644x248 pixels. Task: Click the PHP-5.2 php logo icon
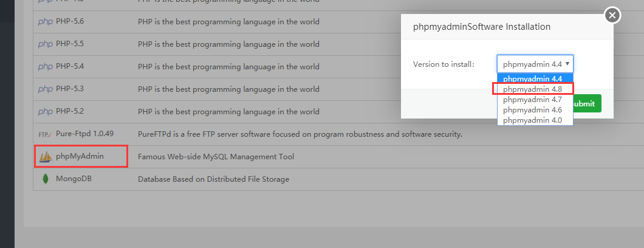pos(45,112)
